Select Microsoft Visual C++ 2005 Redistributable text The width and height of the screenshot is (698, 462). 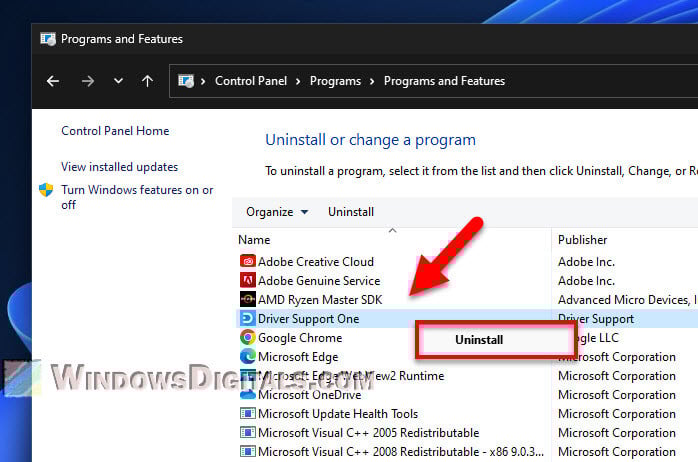tap(369, 433)
